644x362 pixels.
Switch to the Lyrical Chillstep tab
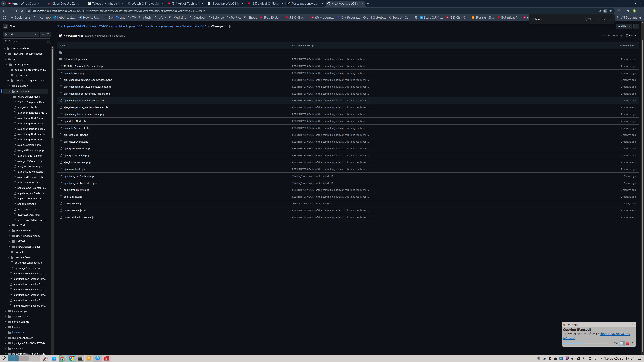[x=265, y=4]
